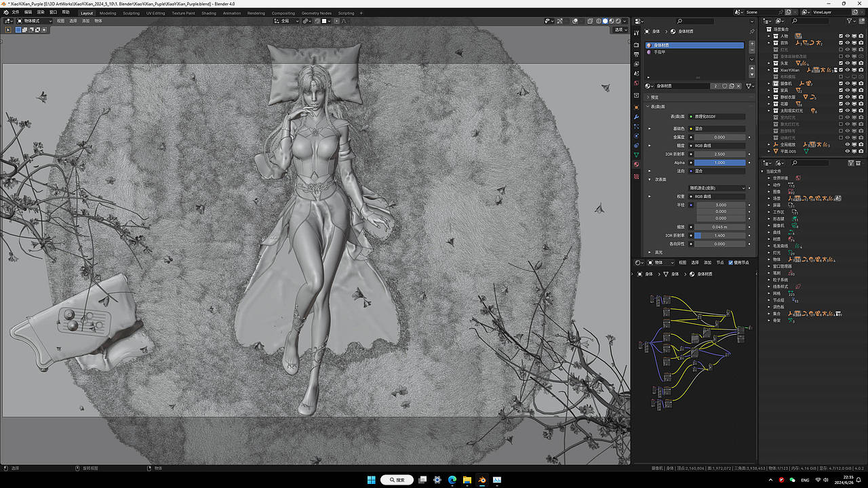This screenshot has height=488, width=868.
Task: Switch to the Sculpting workspace tab
Action: point(131,13)
